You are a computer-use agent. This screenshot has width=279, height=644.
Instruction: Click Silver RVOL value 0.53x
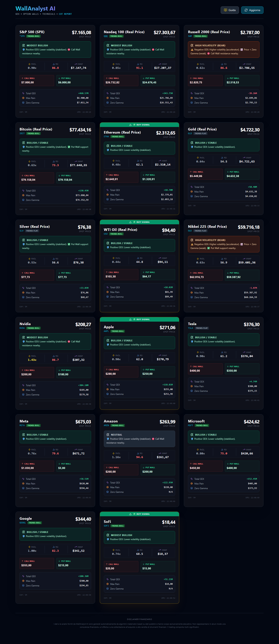coord(32,262)
